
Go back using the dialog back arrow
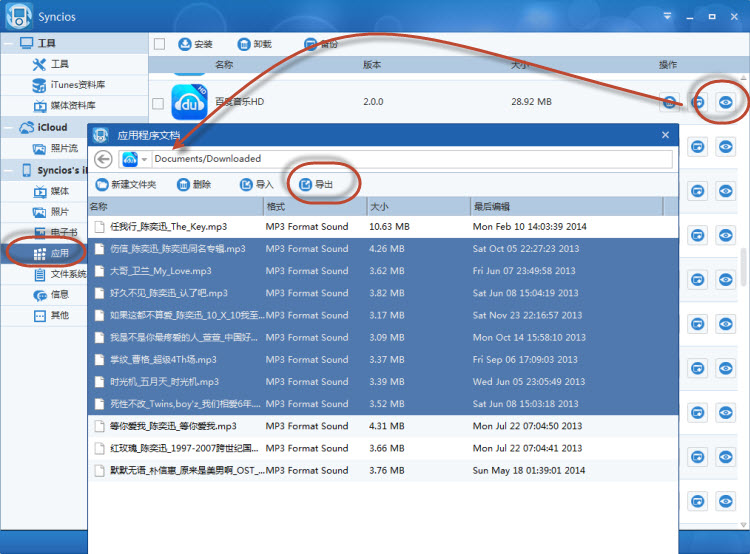103,159
